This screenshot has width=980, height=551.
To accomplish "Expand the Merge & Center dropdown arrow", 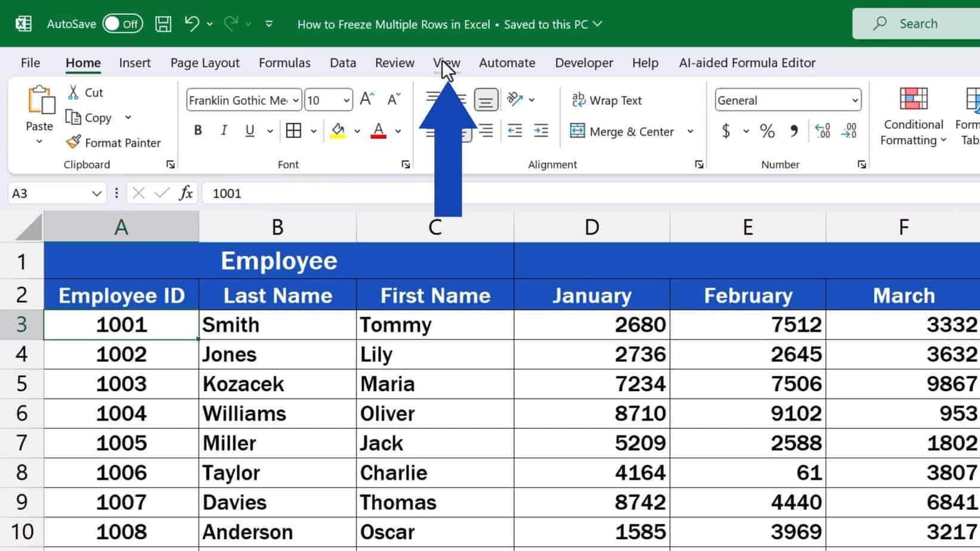I will (691, 131).
